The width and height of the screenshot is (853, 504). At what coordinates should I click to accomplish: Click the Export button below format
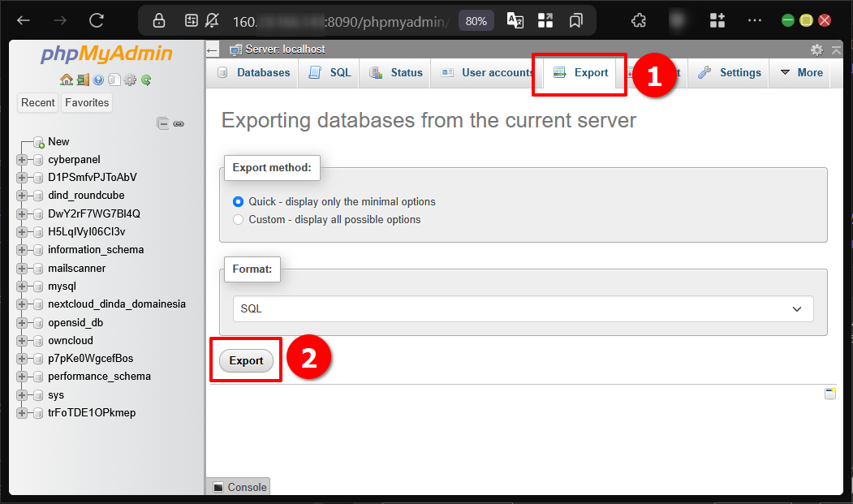(246, 360)
